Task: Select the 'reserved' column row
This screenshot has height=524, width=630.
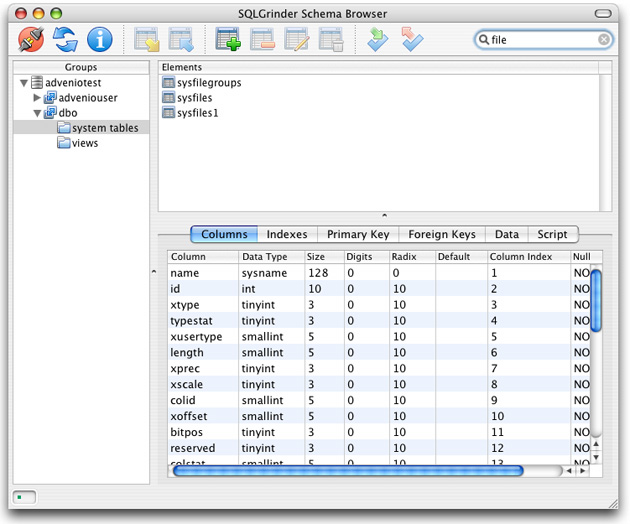Action: [378, 448]
